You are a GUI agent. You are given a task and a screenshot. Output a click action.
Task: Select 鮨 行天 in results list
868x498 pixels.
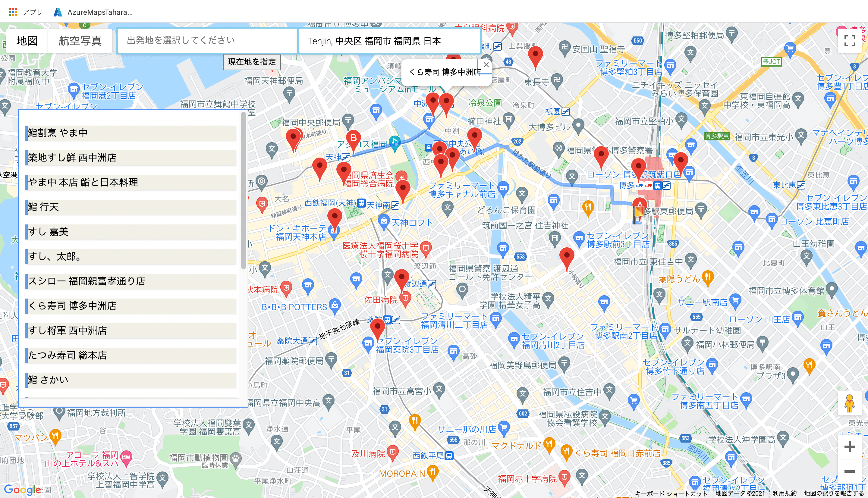point(131,207)
